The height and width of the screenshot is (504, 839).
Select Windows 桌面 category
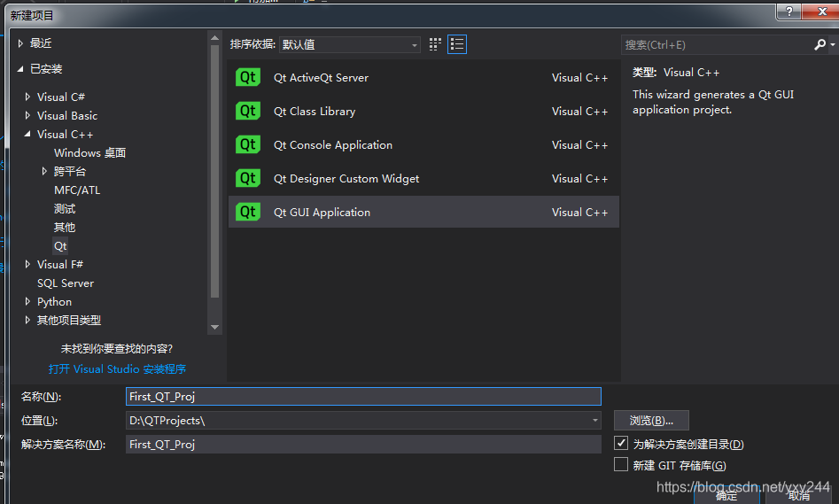(x=89, y=153)
